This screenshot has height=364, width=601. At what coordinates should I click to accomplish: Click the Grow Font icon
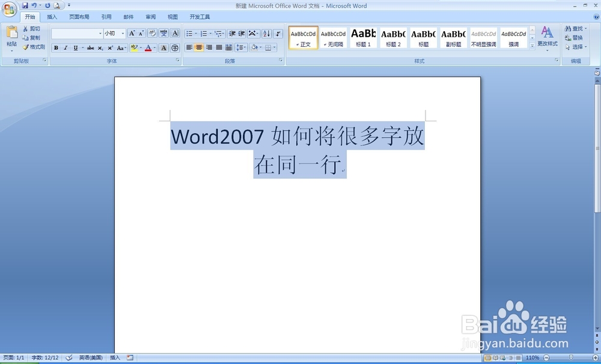[x=132, y=33]
